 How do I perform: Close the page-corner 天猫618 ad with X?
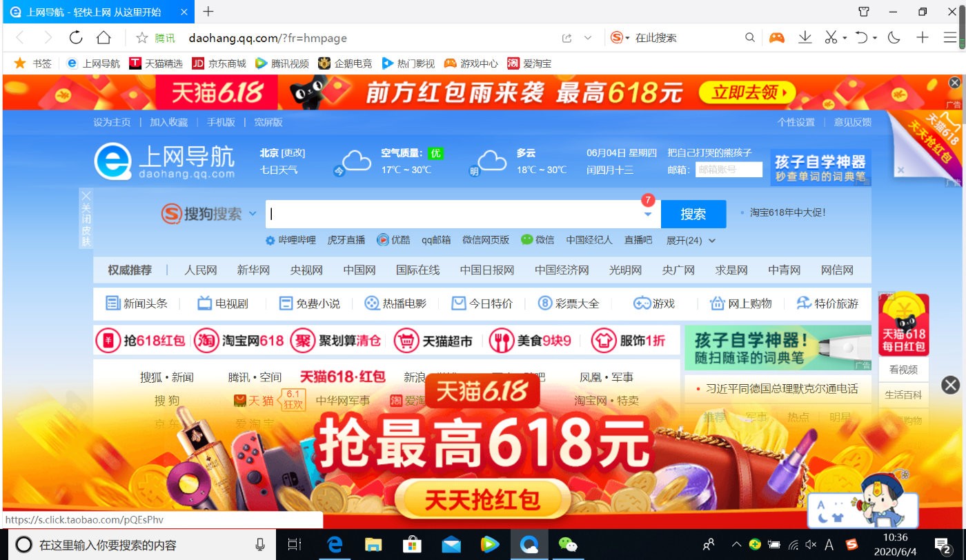[900, 170]
